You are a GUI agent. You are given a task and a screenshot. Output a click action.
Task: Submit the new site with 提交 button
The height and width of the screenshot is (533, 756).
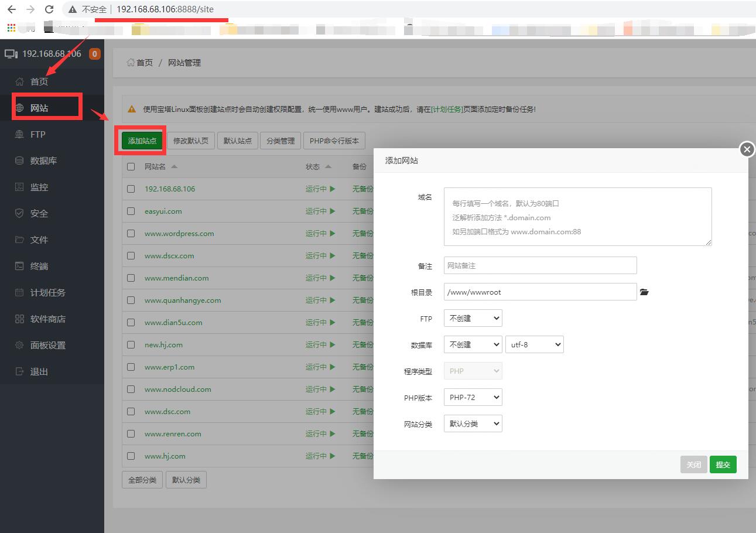click(x=723, y=464)
